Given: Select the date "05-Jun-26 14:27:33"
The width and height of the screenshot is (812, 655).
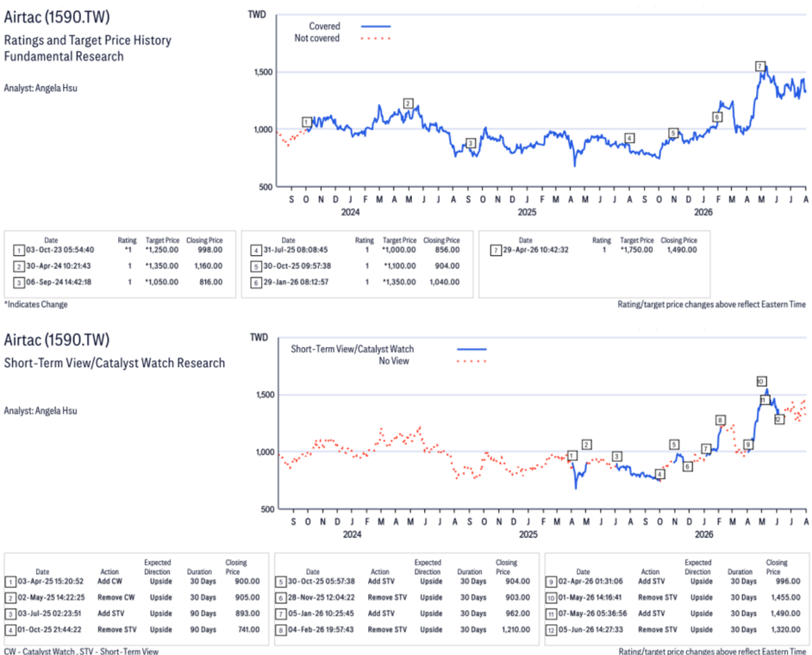Looking at the screenshot, I should pos(590,630).
